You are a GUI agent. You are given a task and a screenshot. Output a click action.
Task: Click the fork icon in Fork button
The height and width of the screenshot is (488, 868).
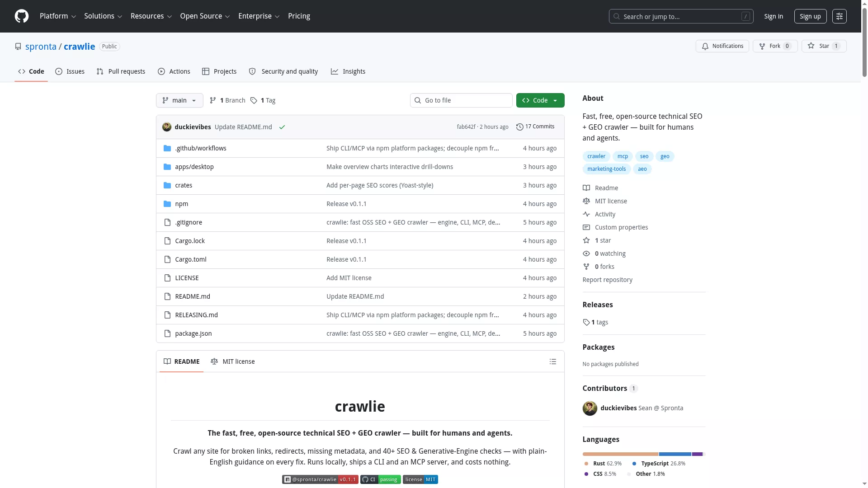click(x=762, y=46)
